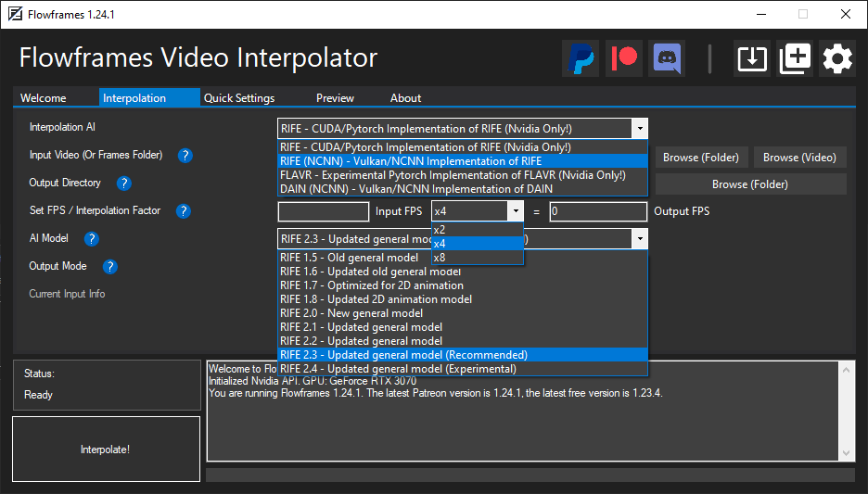This screenshot has width=868, height=494.
Task: Expand the Interpolation AI dropdown arrow
Action: (x=640, y=128)
